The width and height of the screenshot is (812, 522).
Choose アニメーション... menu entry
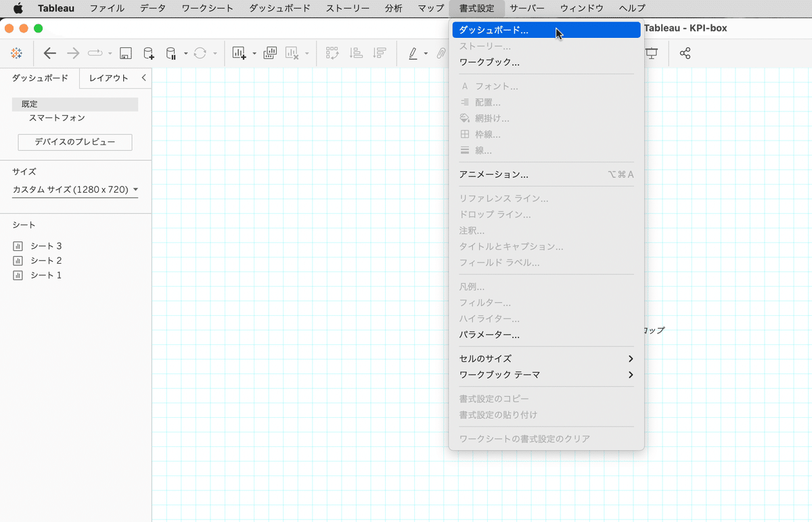click(546, 174)
